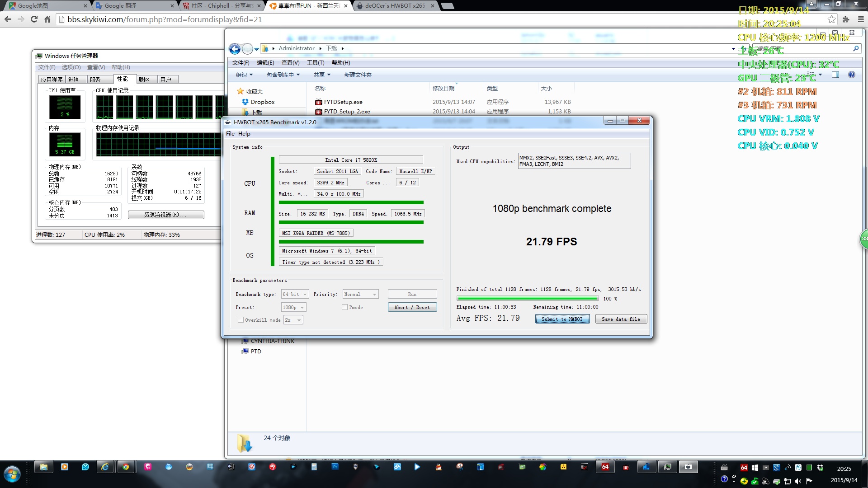Click the volume speaker tray icon
868x488 pixels.
click(798, 481)
